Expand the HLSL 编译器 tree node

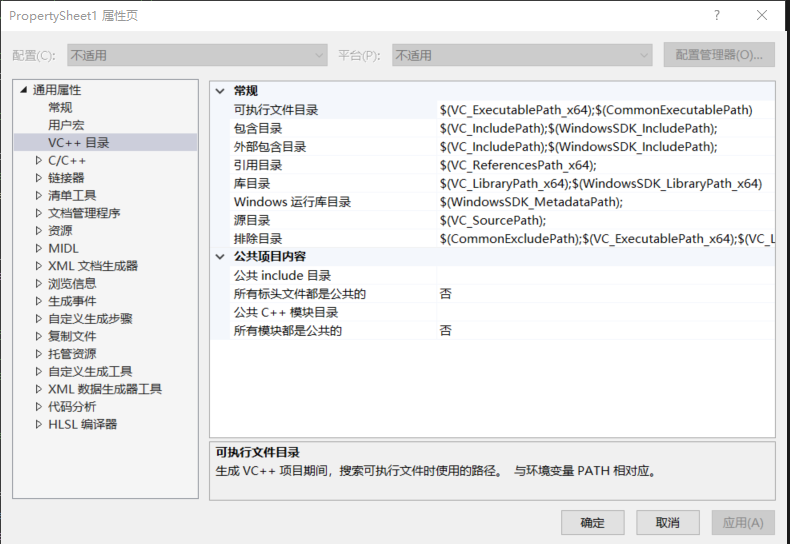click(39, 425)
